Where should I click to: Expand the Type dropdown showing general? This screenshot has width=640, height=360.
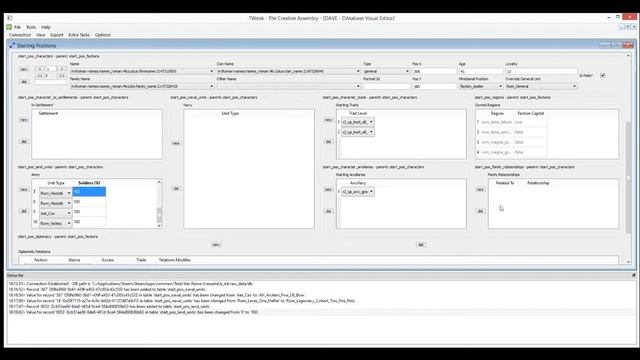click(x=407, y=71)
